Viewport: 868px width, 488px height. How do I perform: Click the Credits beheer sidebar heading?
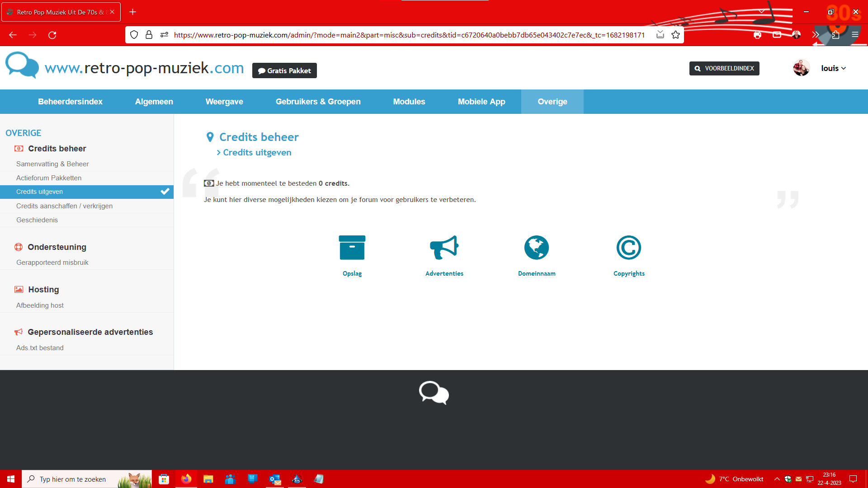57,149
